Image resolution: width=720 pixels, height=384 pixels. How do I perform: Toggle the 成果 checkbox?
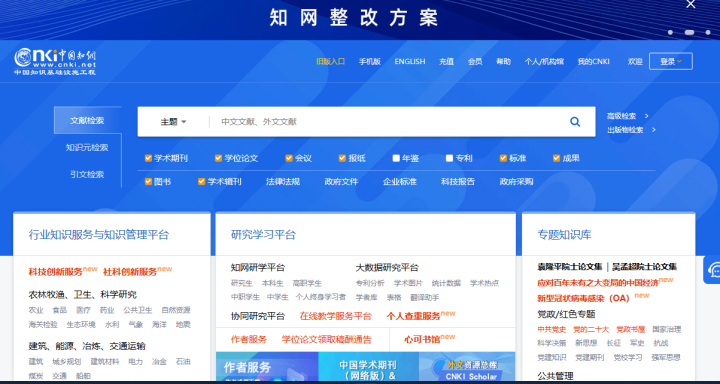(x=557, y=158)
